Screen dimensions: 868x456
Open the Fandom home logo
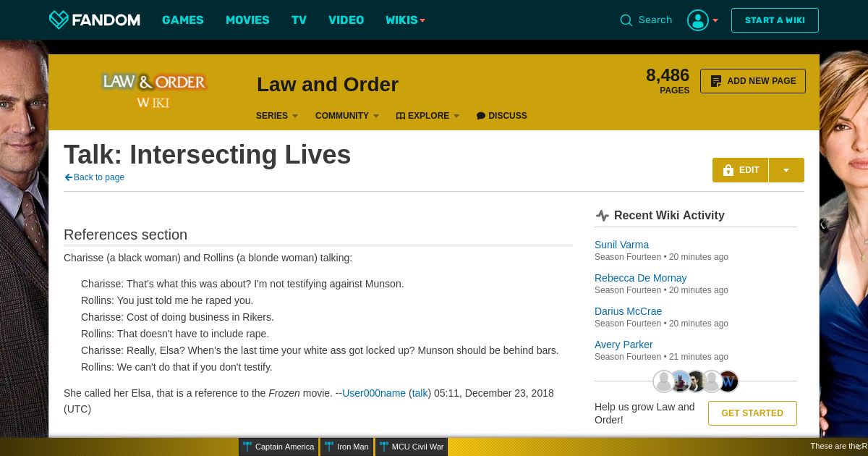94,20
